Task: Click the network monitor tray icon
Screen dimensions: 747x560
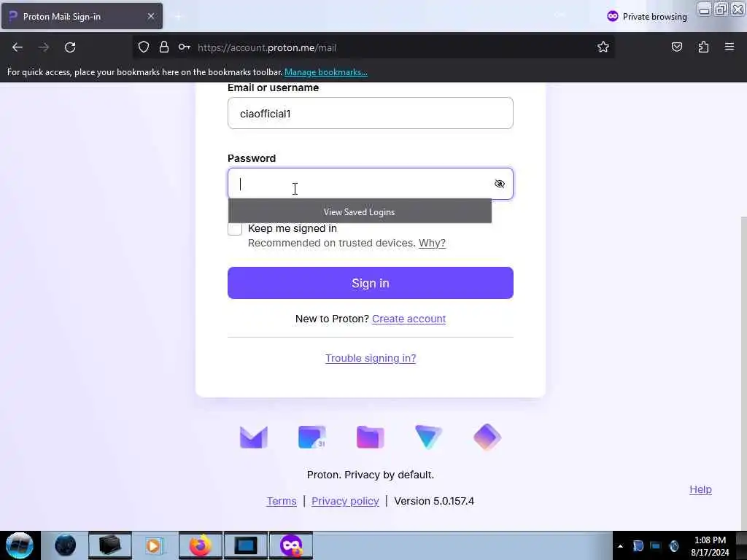Action: tap(656, 546)
